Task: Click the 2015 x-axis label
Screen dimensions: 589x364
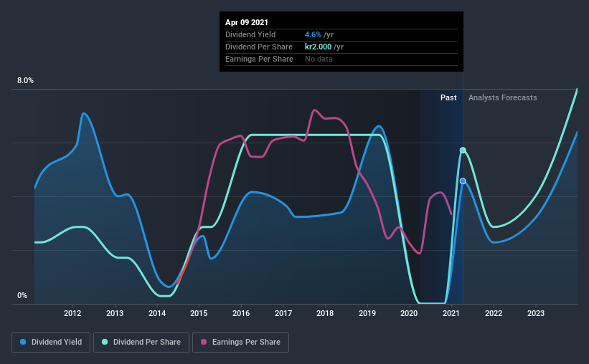Action: 199,313
